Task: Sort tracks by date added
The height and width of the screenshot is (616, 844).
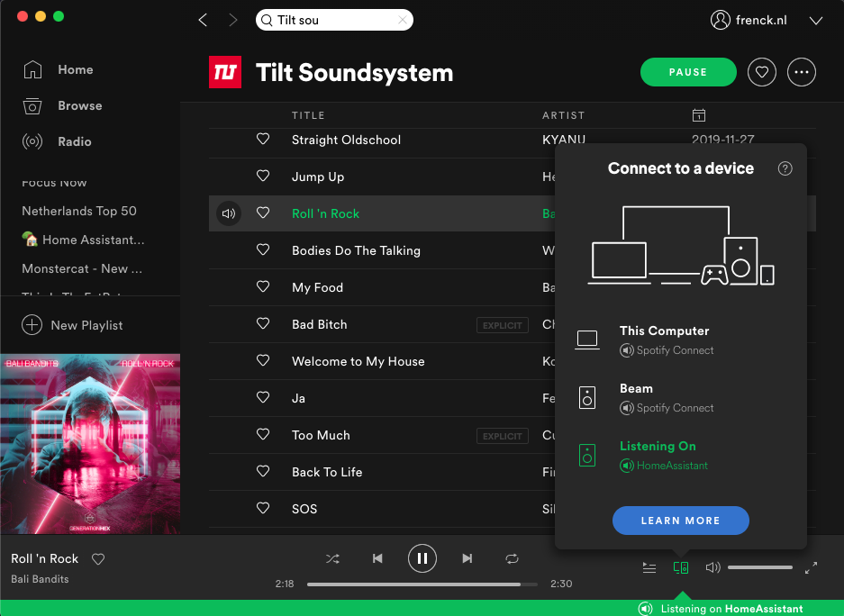Action: [698, 115]
